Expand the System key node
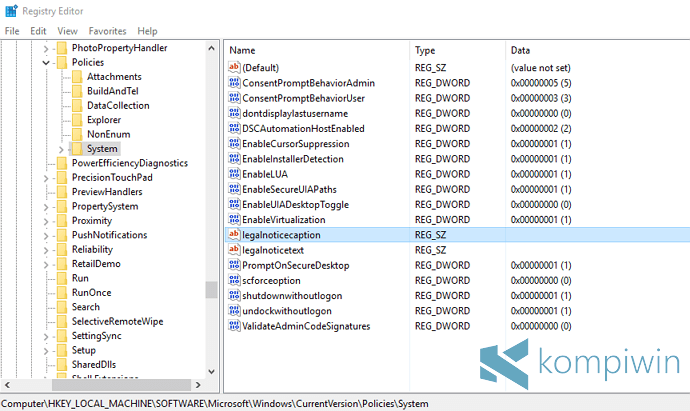 pyautogui.click(x=61, y=149)
